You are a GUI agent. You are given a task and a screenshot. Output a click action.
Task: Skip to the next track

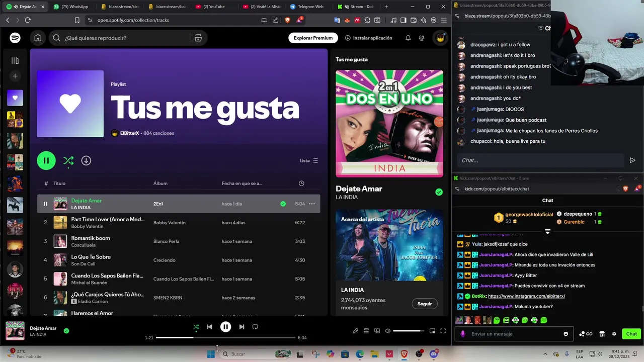(x=242, y=327)
